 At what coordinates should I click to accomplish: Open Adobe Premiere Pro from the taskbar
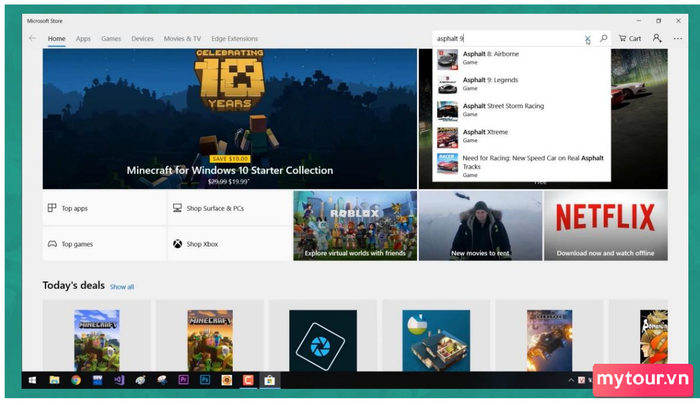(x=183, y=380)
